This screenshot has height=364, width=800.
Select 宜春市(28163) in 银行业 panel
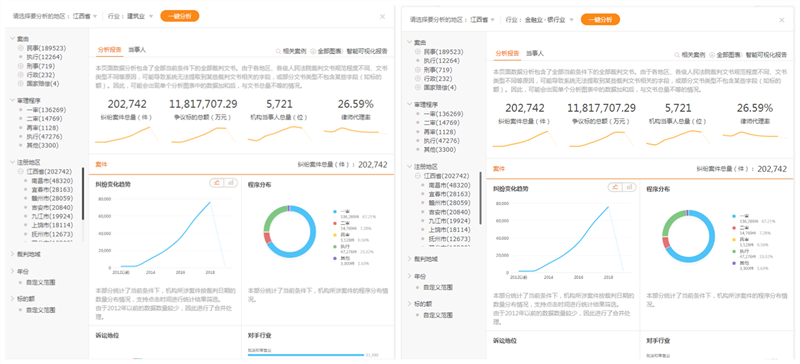pyautogui.click(x=449, y=194)
